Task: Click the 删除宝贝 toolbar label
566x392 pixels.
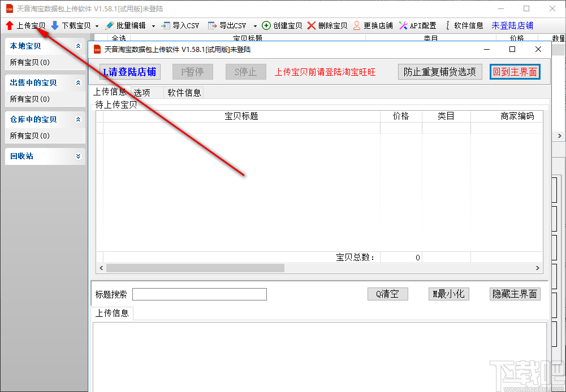Action: (x=333, y=25)
